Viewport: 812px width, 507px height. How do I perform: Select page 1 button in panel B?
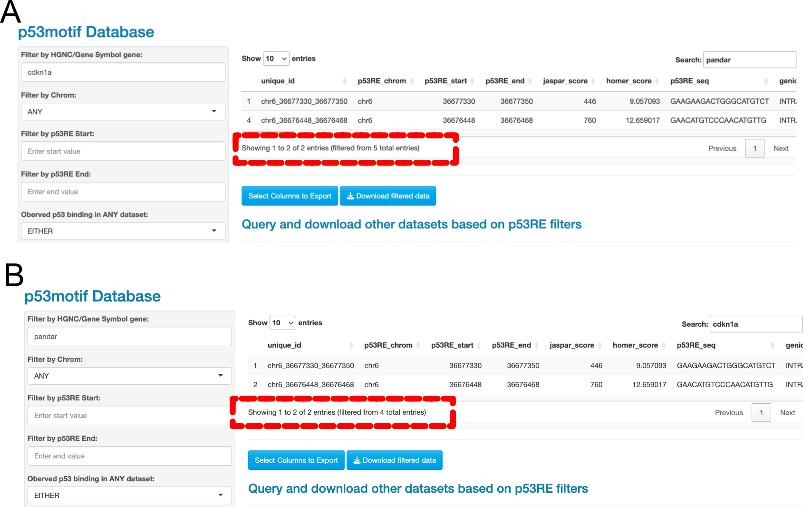[x=761, y=413]
